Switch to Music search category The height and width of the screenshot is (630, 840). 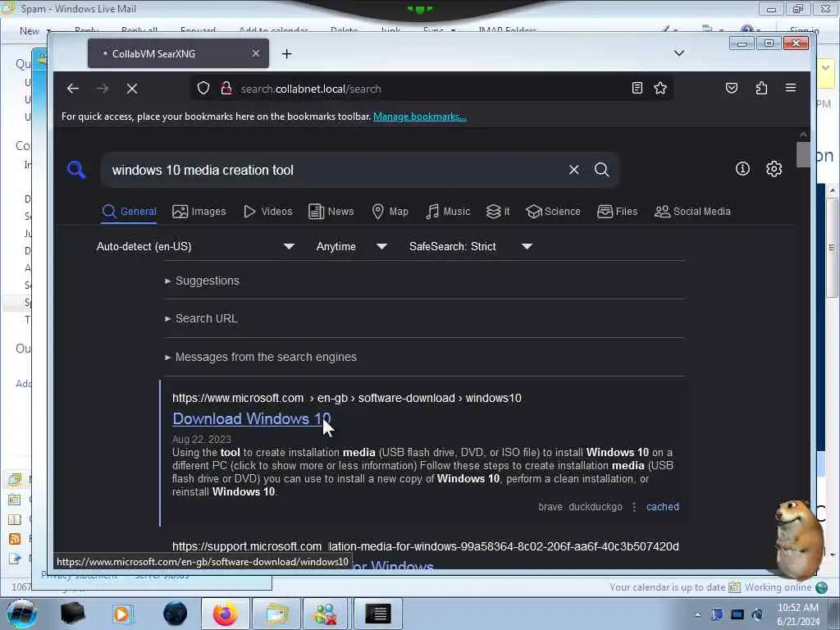[x=448, y=212]
